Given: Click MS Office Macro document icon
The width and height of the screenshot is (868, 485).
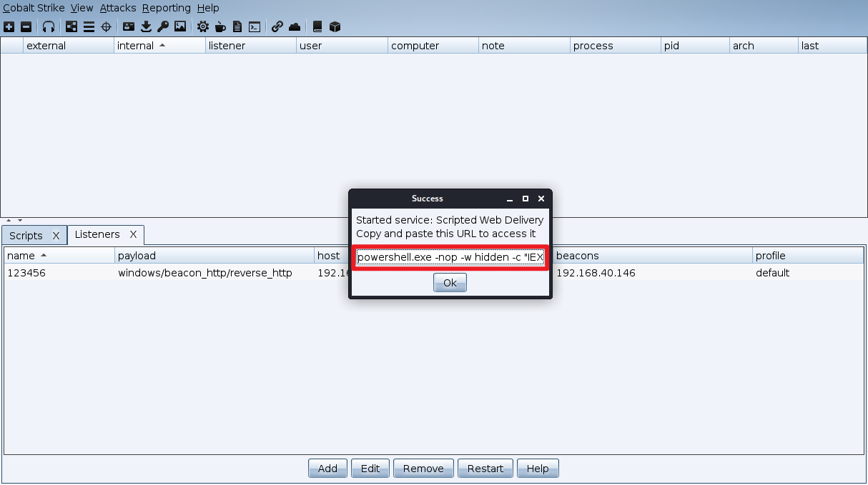Looking at the screenshot, I should click(237, 27).
